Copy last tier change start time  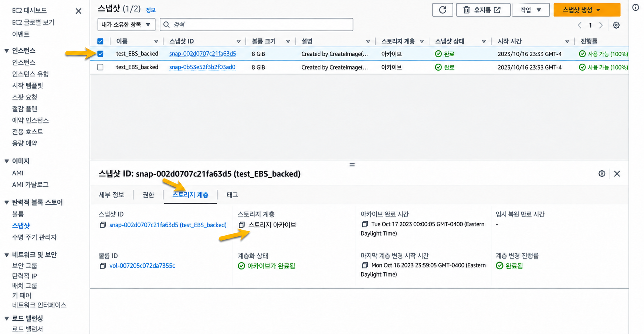tap(365, 265)
